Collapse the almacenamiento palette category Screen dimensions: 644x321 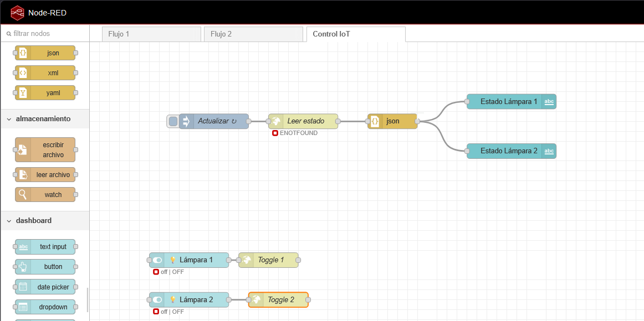9,119
